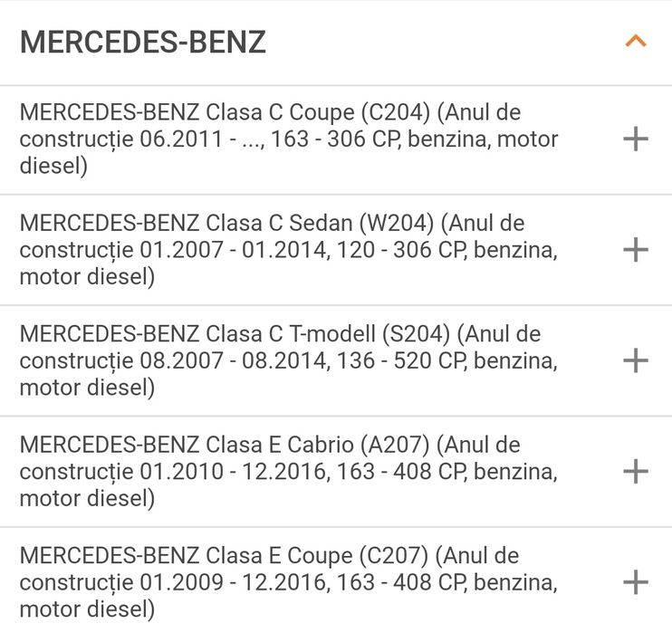Expand Clasa C Sedan (W204) plus icon
Viewport: 672px width, 633px height.
pos(636,250)
